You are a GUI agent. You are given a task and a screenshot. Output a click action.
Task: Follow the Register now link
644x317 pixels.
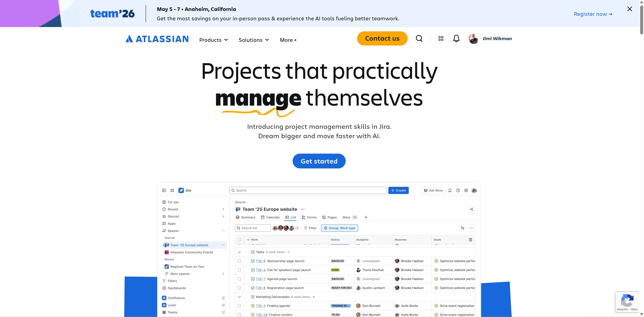pyautogui.click(x=593, y=14)
